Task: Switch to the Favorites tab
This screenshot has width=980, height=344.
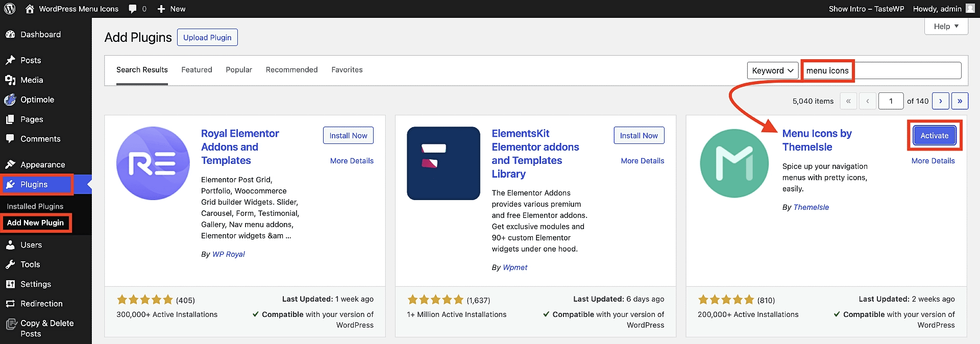Action: tap(347, 70)
